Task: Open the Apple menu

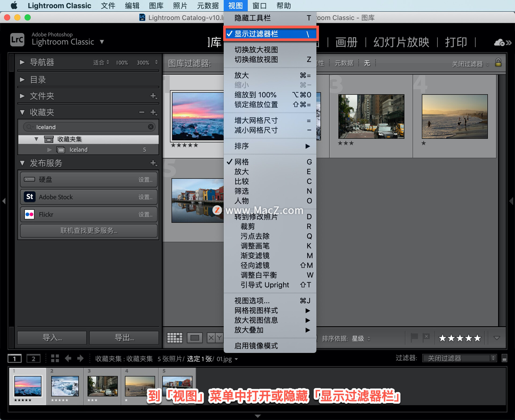Action: tap(14, 5)
